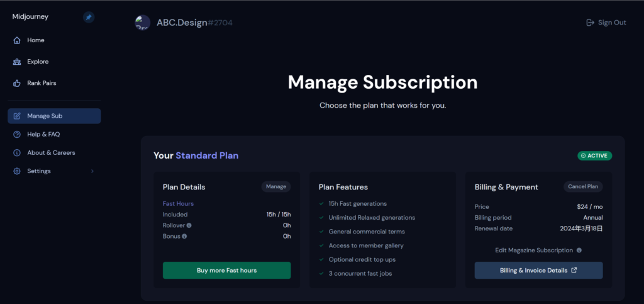Click the Annual billing period value
The width and height of the screenshot is (644, 304).
tap(593, 218)
